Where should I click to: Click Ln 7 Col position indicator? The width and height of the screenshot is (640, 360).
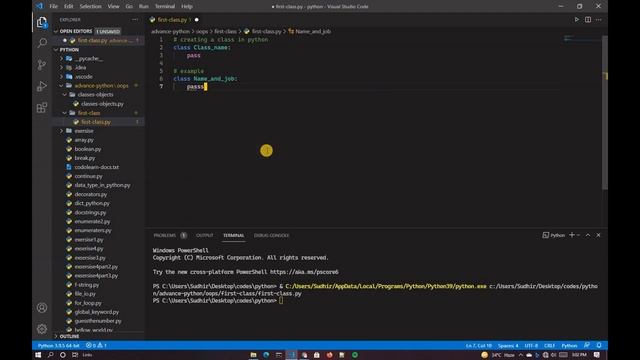479,345
